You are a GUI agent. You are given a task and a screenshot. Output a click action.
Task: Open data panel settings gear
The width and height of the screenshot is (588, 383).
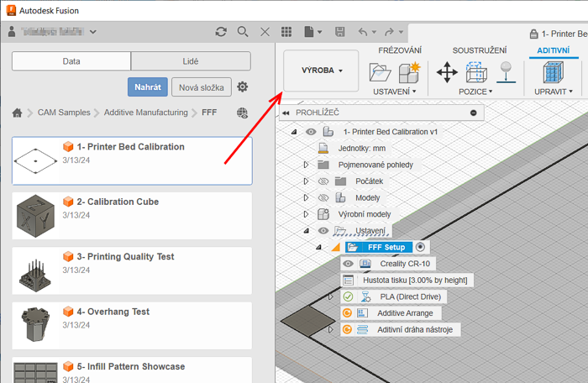(x=243, y=87)
